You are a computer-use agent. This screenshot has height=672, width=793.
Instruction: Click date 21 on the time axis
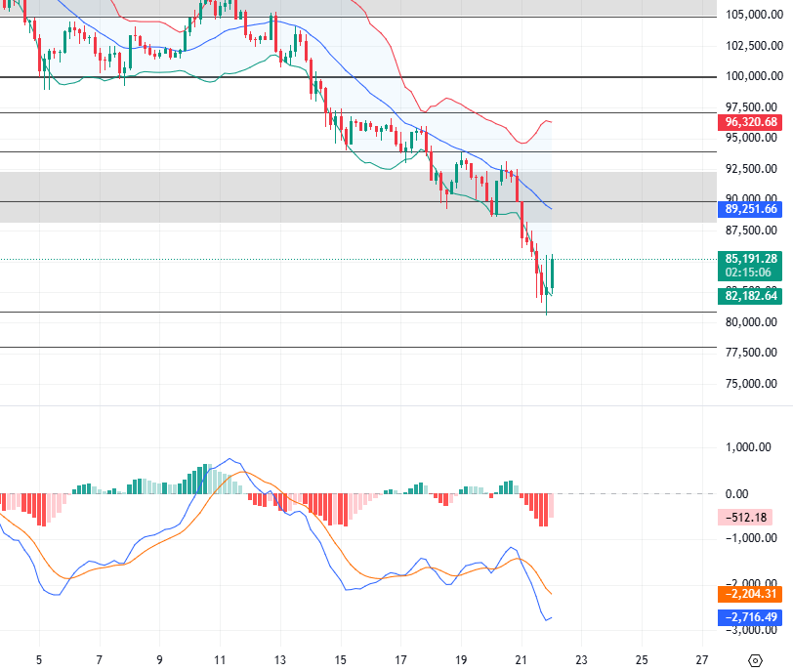521,659
